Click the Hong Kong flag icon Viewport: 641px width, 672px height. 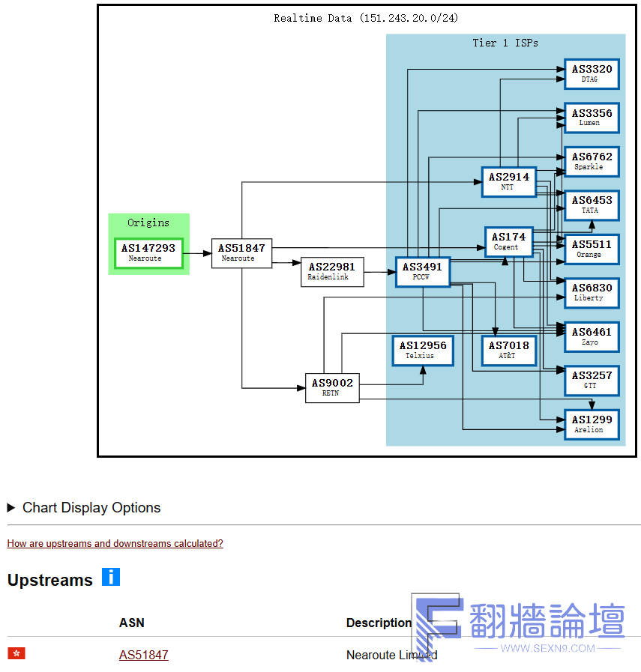point(16,654)
